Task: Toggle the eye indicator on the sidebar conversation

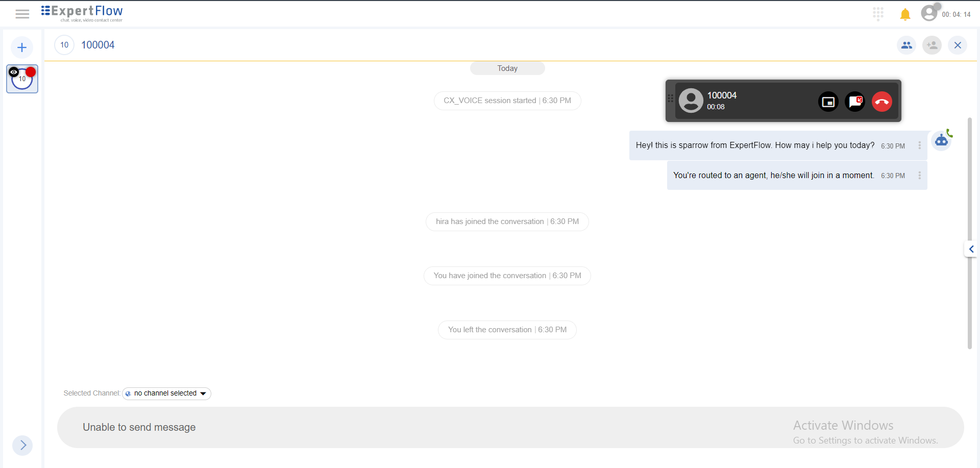Action: (x=14, y=72)
